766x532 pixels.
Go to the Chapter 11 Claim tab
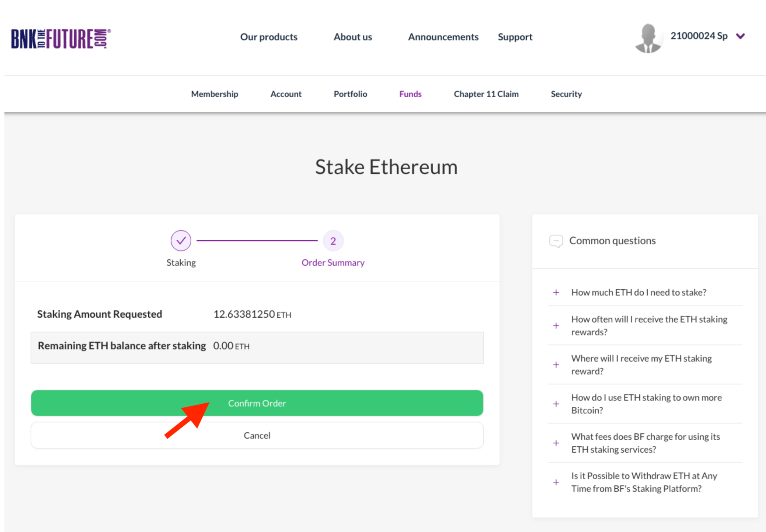tap(486, 94)
